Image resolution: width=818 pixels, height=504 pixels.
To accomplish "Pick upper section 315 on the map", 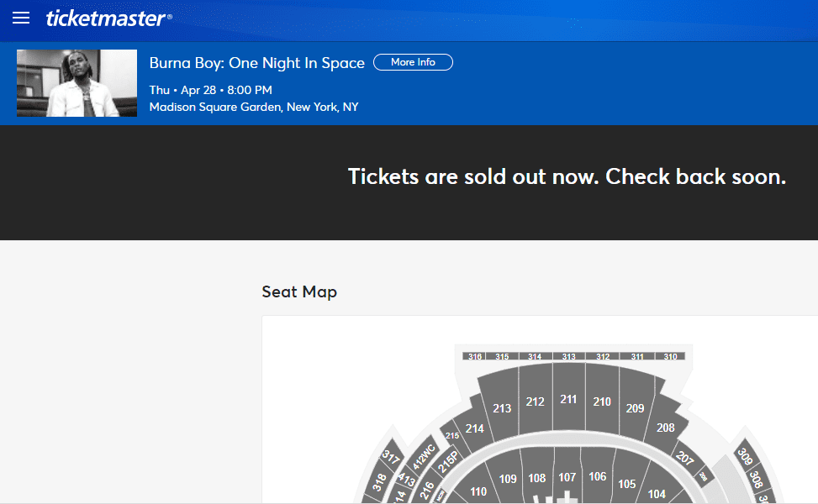I will (502, 356).
